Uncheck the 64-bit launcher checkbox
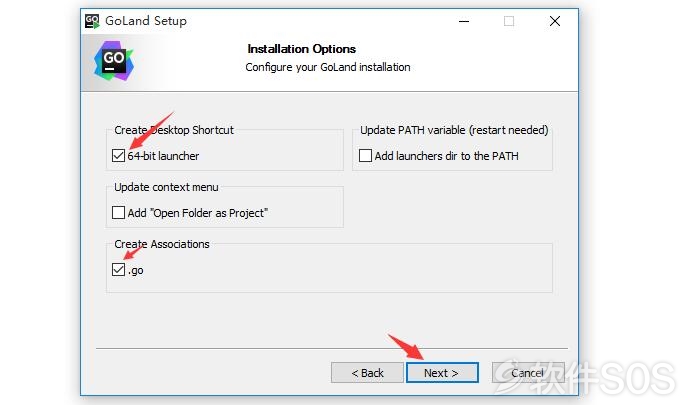 click(118, 156)
